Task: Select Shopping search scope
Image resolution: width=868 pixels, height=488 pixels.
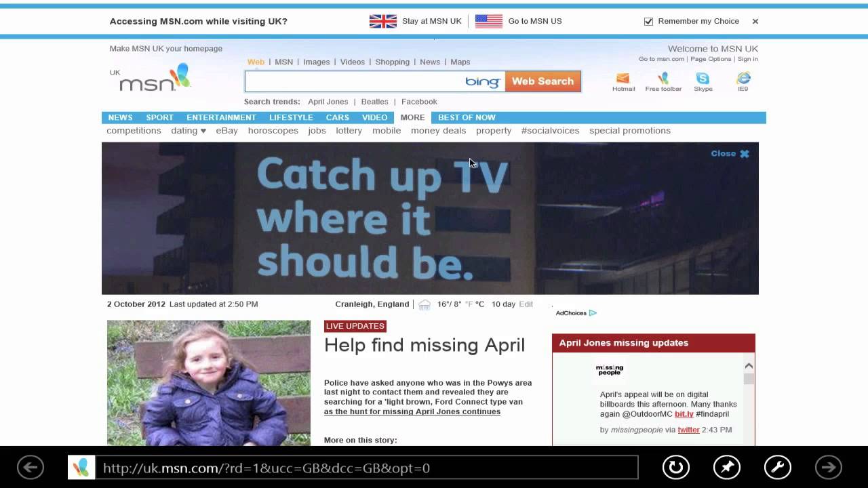Action: click(x=392, y=62)
